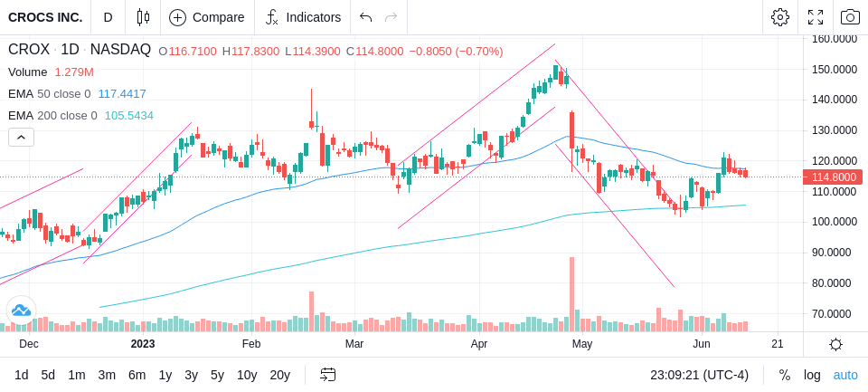Toggle percentage scale mode
The image size is (868, 392).
pos(785,375)
